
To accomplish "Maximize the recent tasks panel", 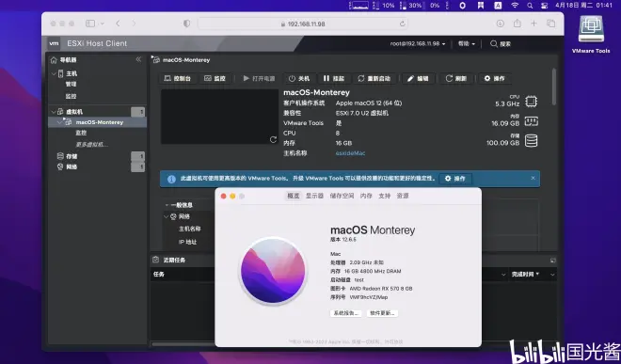I will click(553, 261).
